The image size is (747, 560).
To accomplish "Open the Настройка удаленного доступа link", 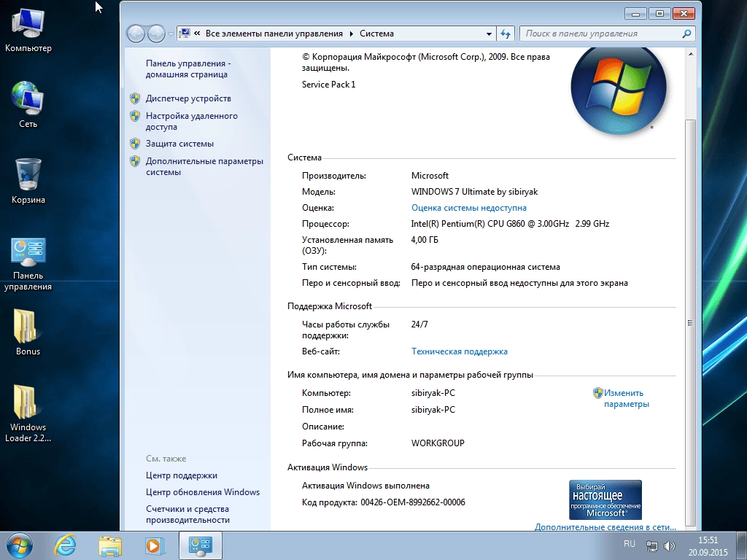I will [192, 122].
